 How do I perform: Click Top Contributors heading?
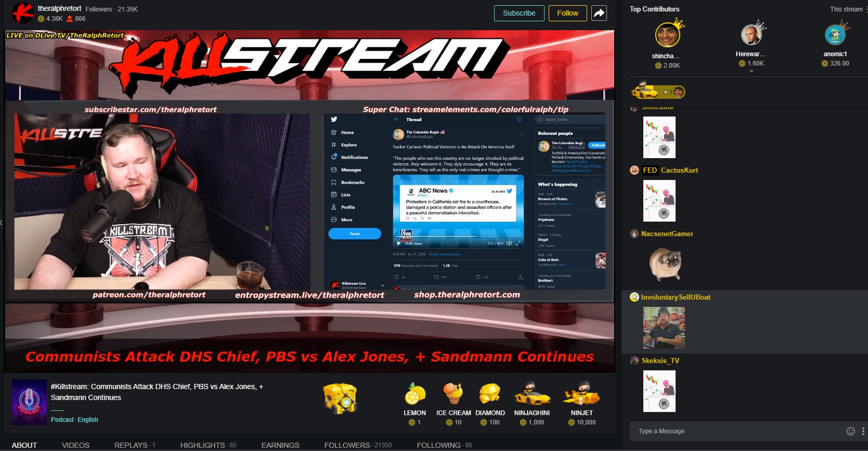click(654, 9)
